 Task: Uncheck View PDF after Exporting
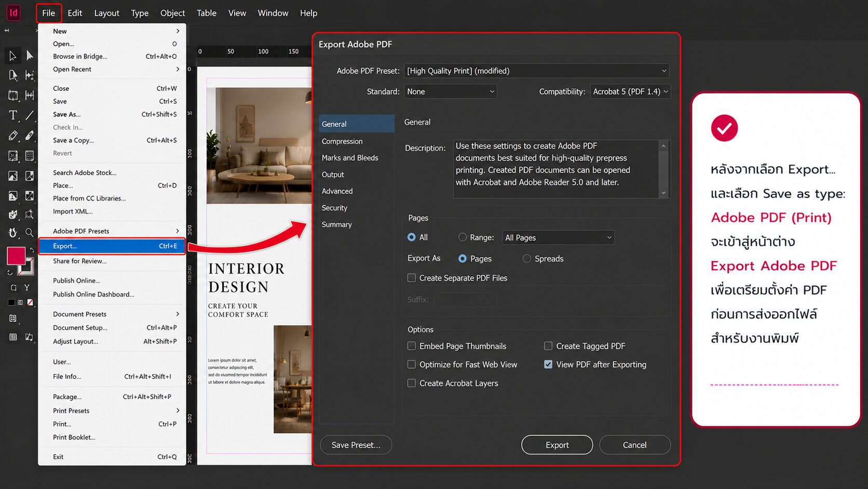[x=548, y=365]
